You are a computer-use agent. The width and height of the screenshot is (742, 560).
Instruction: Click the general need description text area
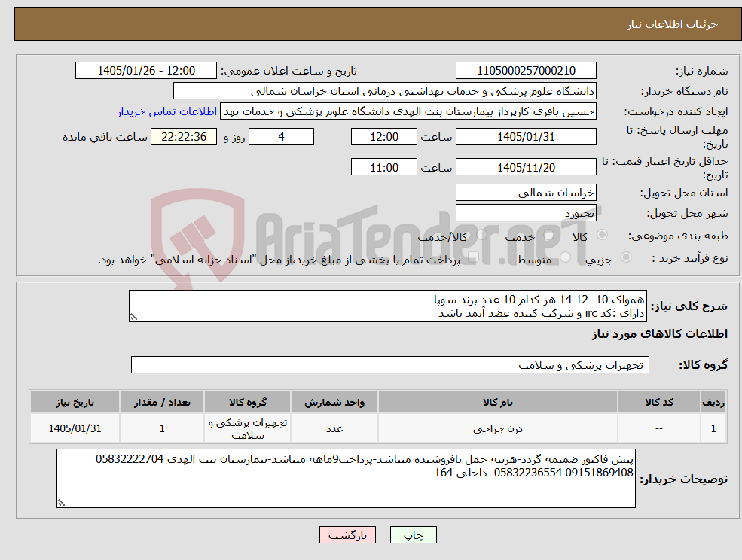(387, 306)
